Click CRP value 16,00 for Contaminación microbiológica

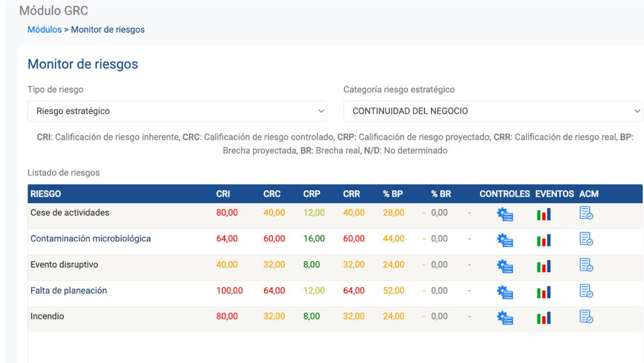(314, 238)
